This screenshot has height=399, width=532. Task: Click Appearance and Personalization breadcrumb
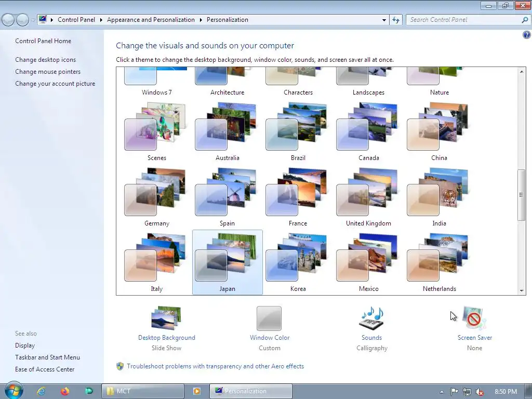(x=151, y=20)
